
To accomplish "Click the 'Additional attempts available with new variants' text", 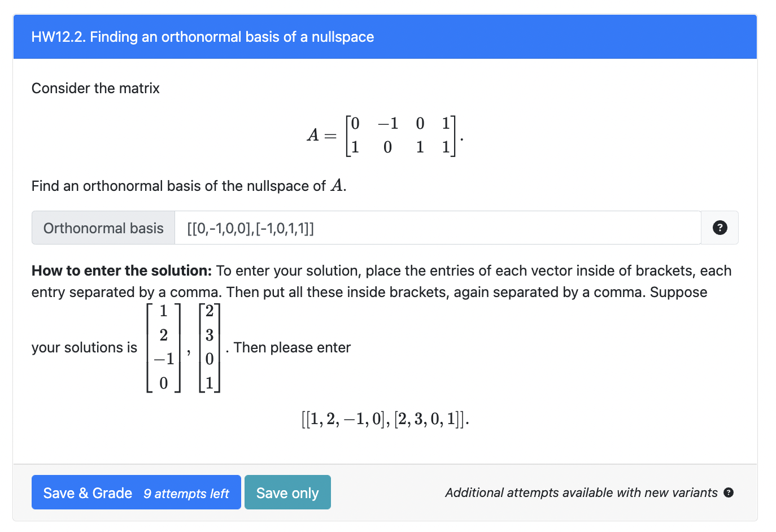I will (x=582, y=492).
